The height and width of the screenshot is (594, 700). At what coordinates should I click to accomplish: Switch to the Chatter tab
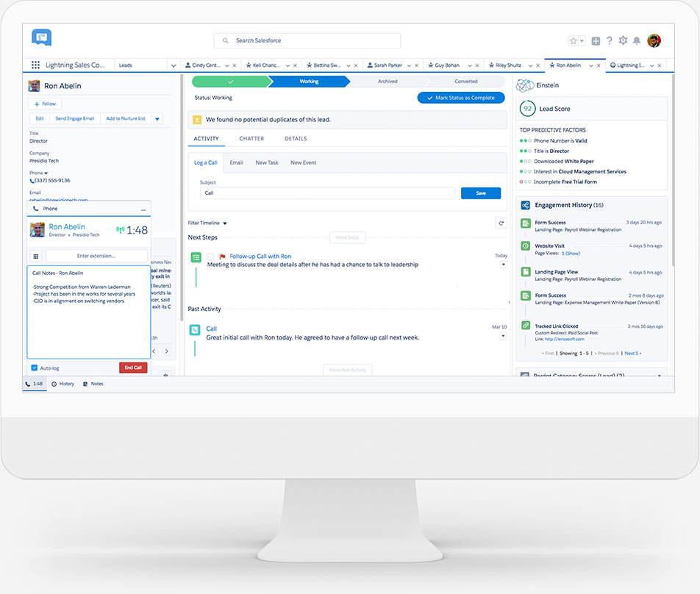tap(251, 138)
